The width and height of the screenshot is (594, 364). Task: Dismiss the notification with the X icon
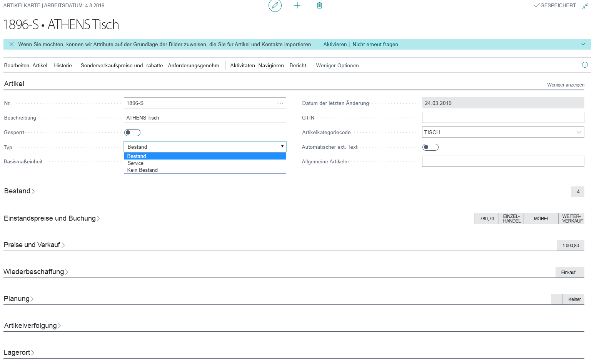coord(12,44)
